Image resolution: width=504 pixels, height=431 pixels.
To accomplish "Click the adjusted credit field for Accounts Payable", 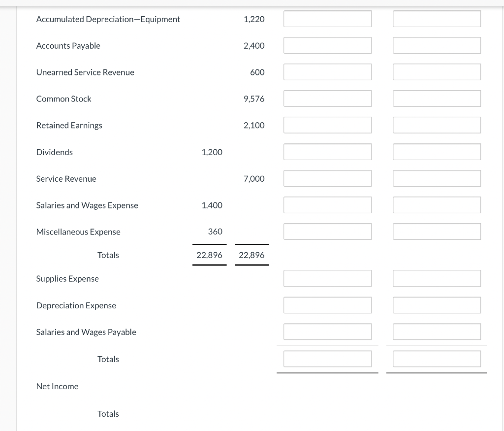I will pyautogui.click(x=437, y=45).
